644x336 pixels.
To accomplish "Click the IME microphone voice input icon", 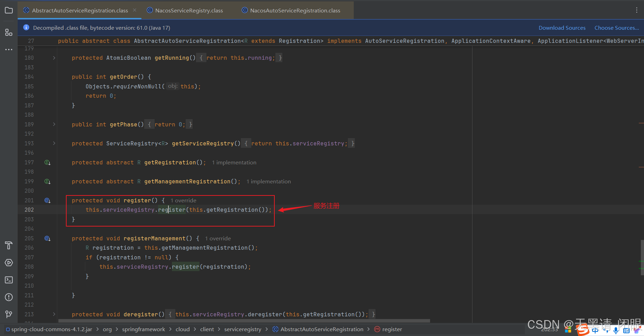I will point(616,330).
